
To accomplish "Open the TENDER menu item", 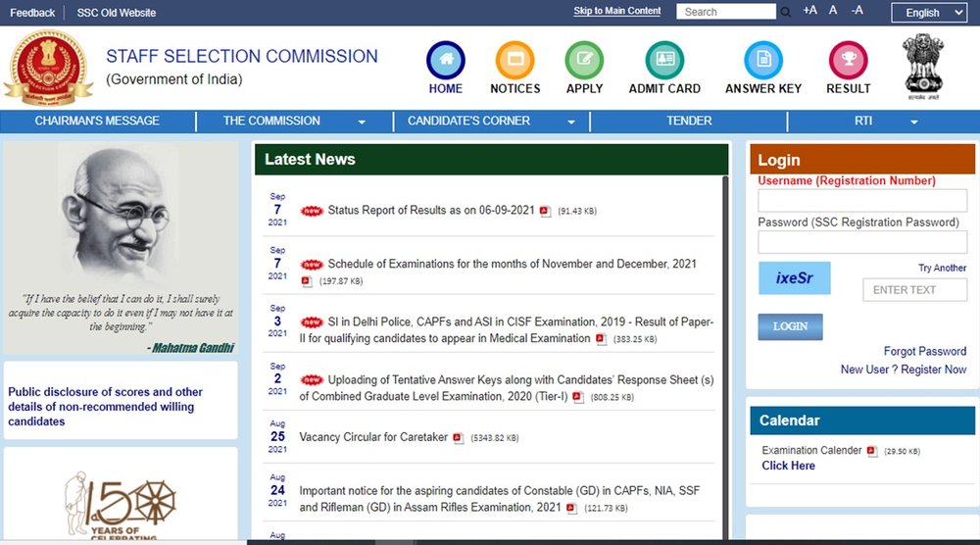I will pos(689,121).
